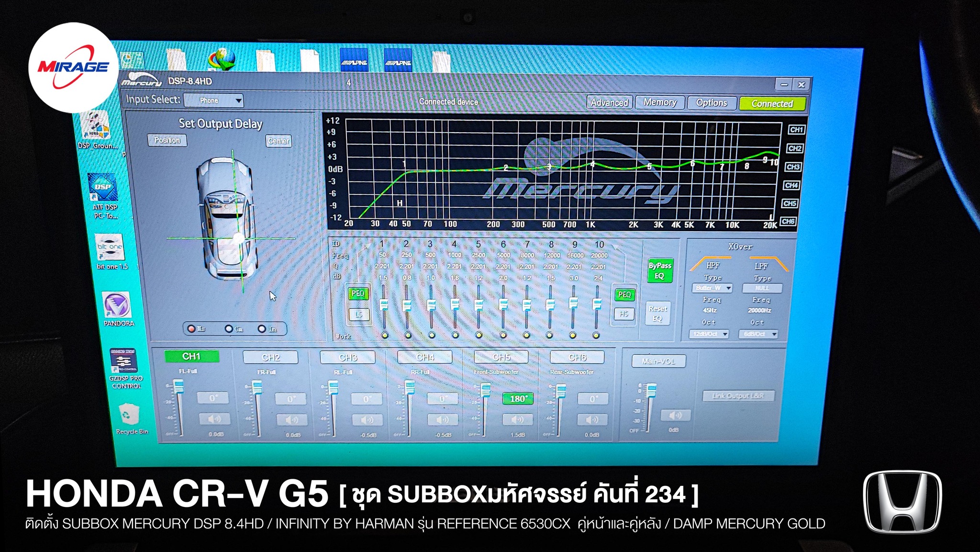
Task: Toggle the right PEQ high-band button
Action: [624, 294]
